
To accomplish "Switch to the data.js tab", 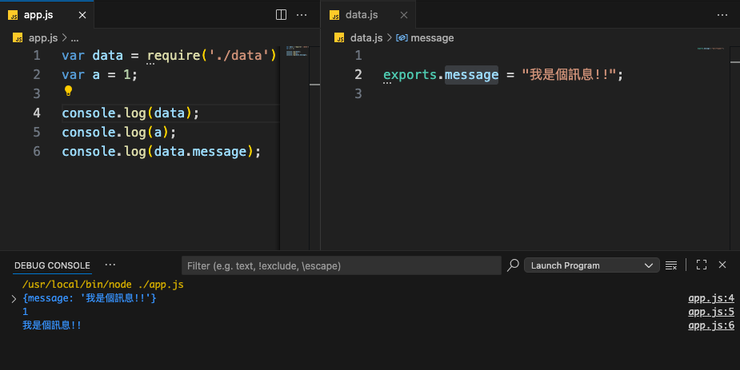I will [362, 15].
